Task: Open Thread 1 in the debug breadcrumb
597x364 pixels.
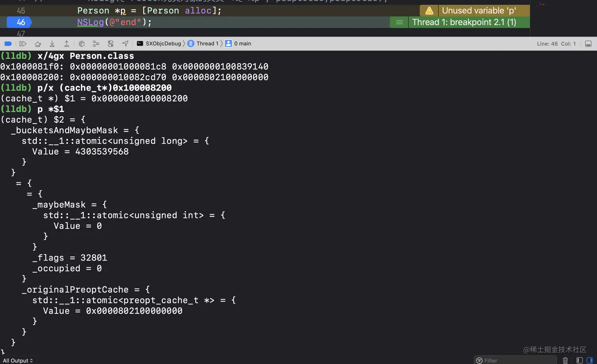Action: tap(203, 44)
